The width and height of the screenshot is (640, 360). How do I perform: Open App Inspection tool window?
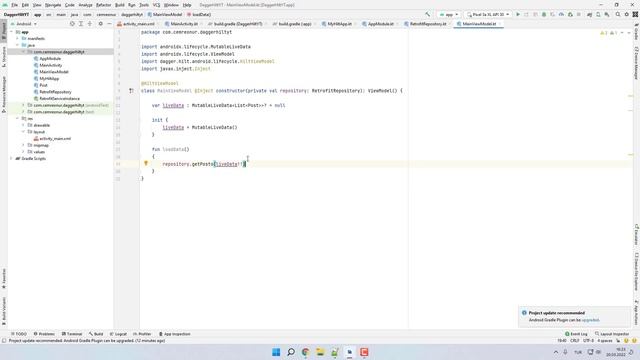point(174,334)
